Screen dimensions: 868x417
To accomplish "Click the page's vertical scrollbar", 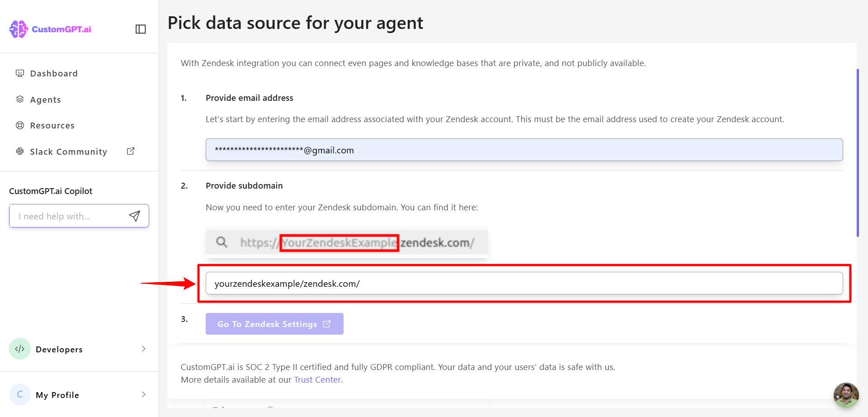I will click(858, 152).
